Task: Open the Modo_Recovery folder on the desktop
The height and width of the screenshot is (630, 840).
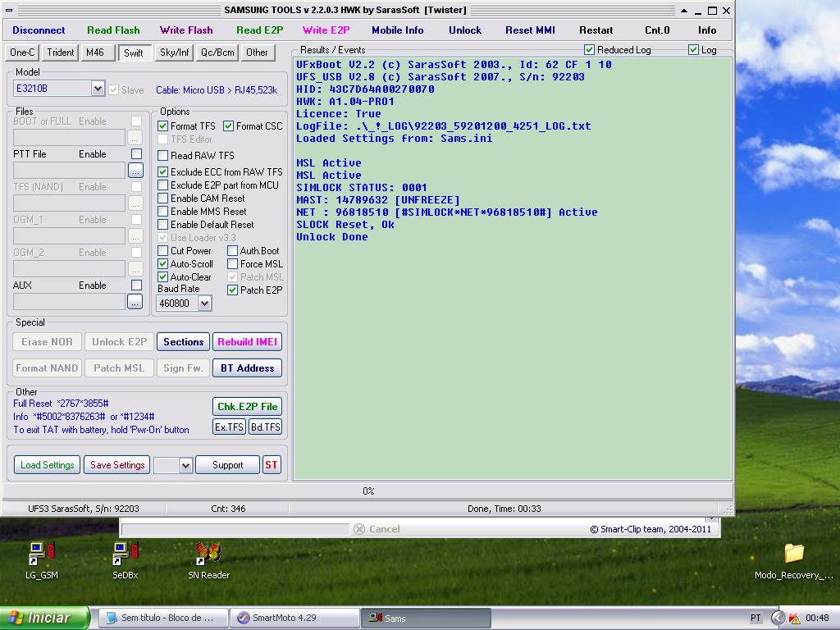Action: [794, 560]
